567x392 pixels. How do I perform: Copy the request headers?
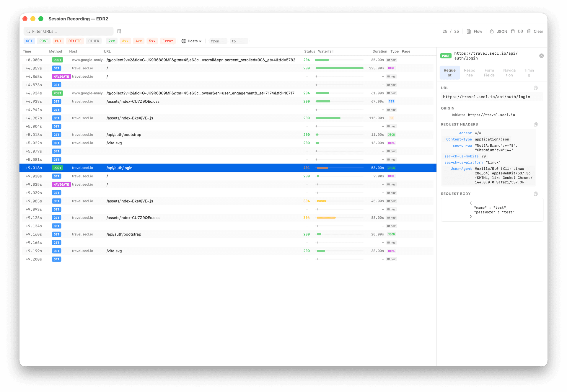click(x=536, y=125)
